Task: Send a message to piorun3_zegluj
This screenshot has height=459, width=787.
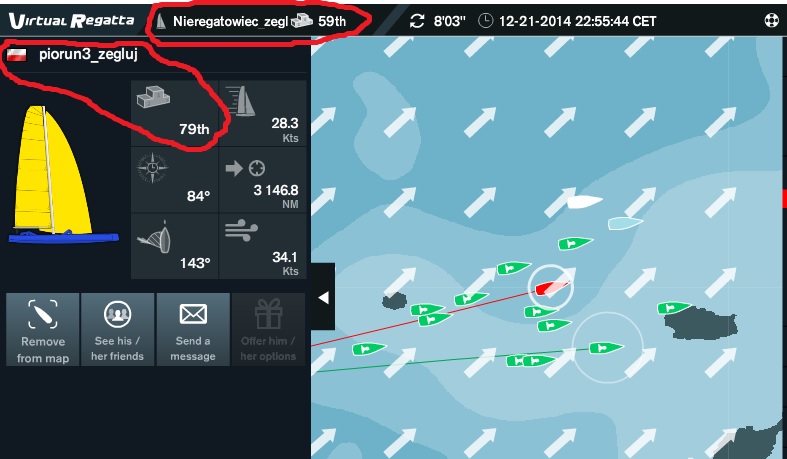Action: tap(193, 330)
